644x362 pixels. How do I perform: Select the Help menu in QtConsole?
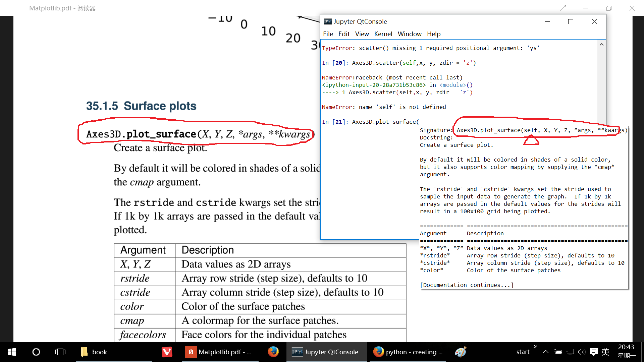click(x=434, y=34)
